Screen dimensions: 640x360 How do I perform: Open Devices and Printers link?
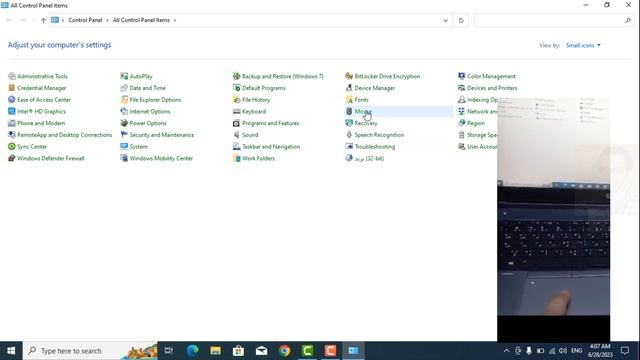(492, 88)
